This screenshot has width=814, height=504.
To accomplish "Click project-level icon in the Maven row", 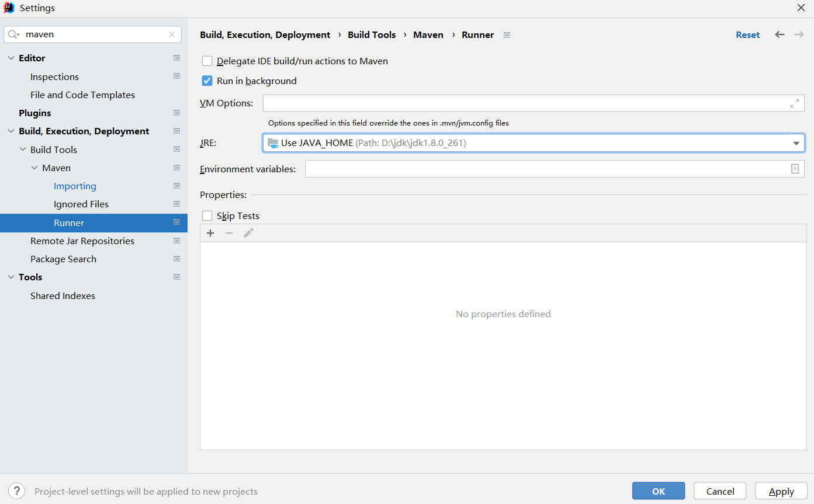I will pos(176,168).
